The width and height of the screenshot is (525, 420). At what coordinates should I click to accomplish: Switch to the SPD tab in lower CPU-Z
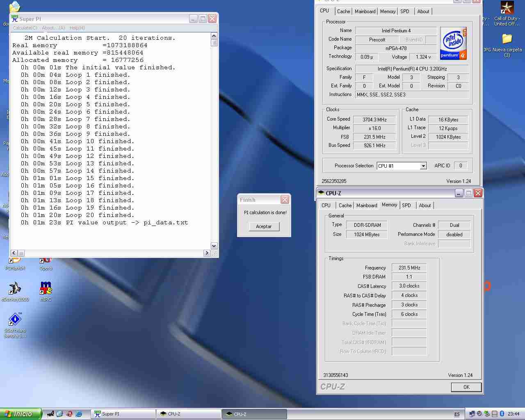pyautogui.click(x=406, y=205)
